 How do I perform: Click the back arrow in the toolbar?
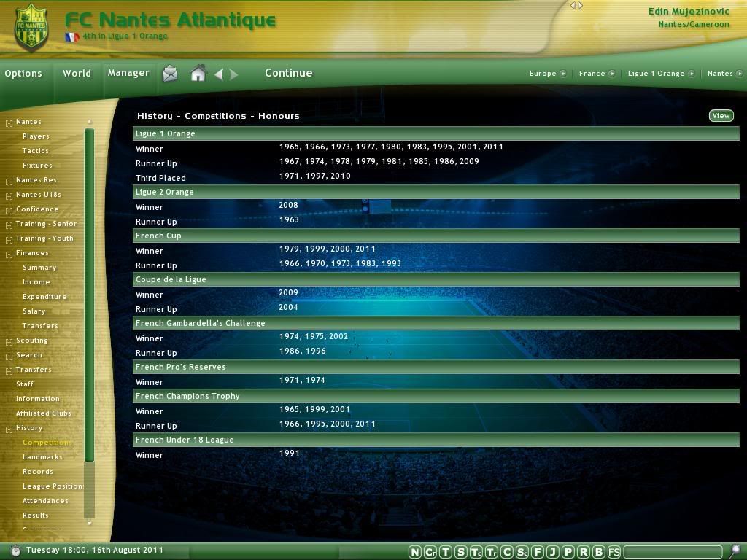pyautogui.click(x=219, y=74)
